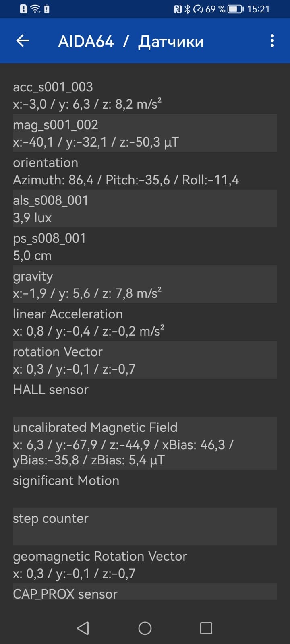
Task: Open recent apps square button
Action: [x=206, y=628]
